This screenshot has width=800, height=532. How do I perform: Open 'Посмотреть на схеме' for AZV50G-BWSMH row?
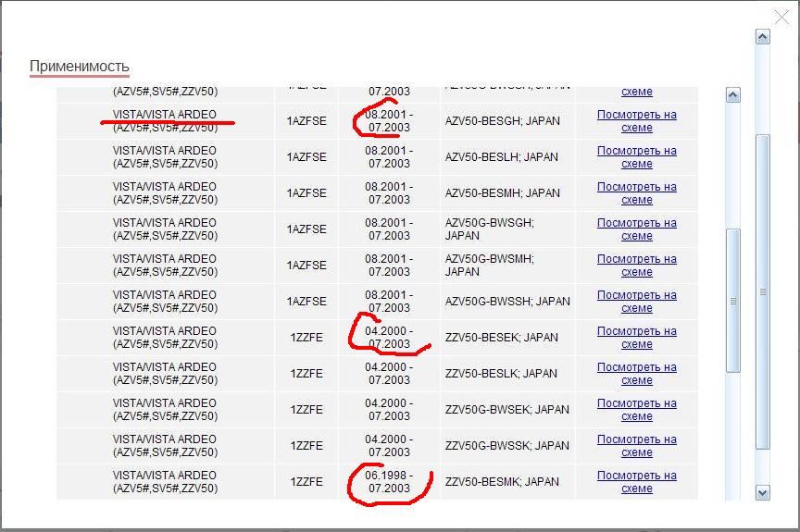pos(636,266)
